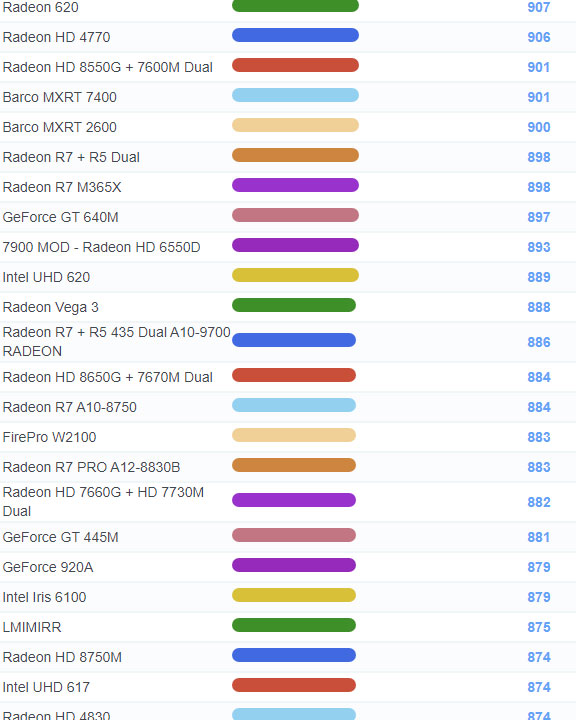This screenshot has height=720, width=576.
Task: Open Barco MXRT 2600 entry
Action: [x=59, y=127]
